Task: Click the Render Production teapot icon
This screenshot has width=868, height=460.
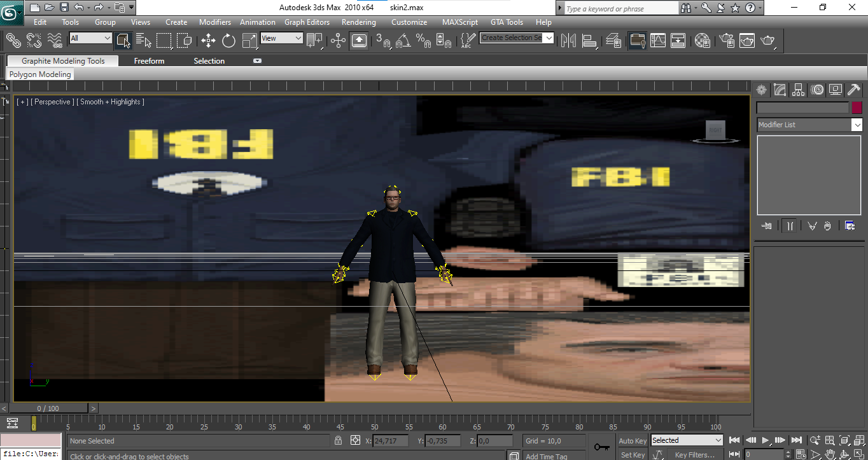Action: click(x=768, y=40)
